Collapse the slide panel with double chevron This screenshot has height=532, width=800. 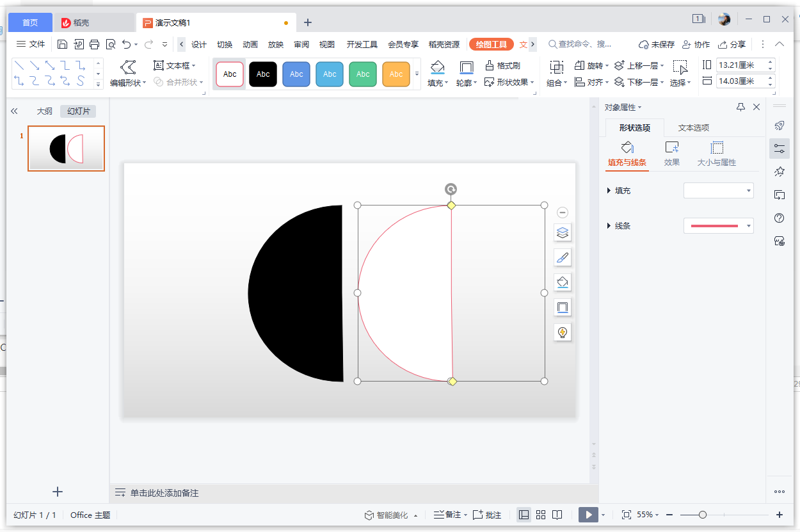14,111
